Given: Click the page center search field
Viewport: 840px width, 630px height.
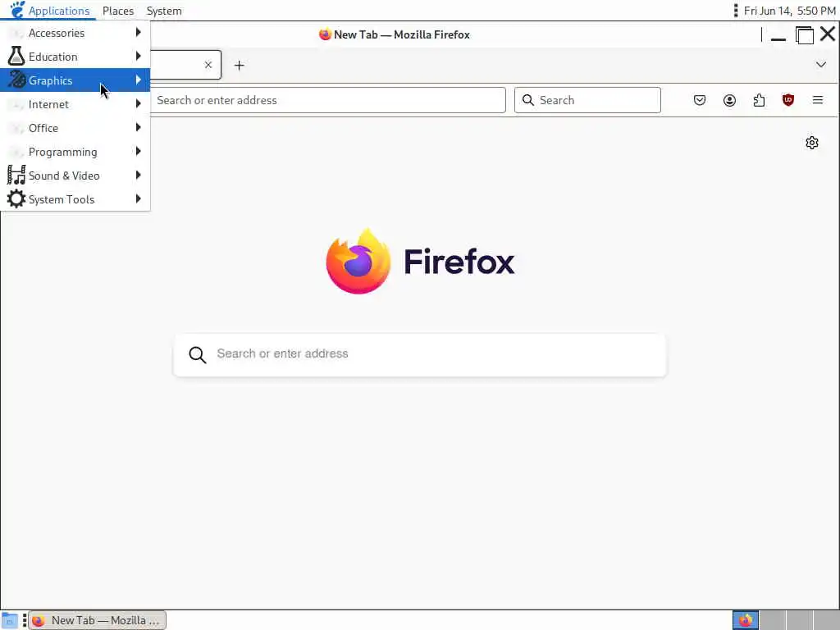Looking at the screenshot, I should click(420, 354).
